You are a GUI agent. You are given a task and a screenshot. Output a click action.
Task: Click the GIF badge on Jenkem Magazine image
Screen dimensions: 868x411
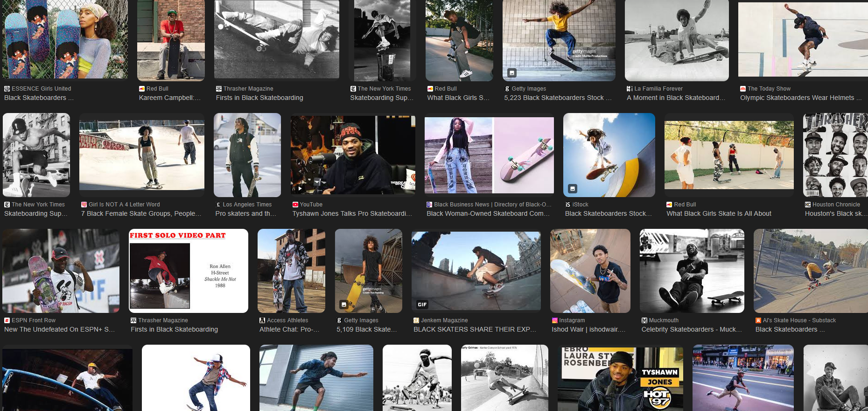(422, 305)
